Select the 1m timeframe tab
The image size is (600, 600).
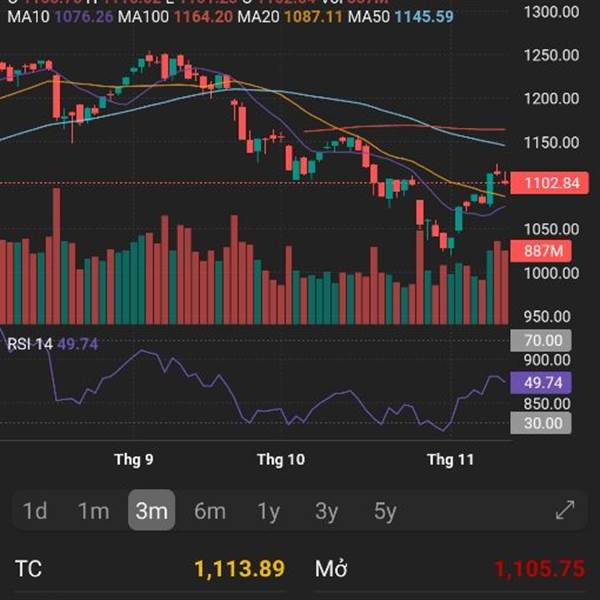click(93, 510)
